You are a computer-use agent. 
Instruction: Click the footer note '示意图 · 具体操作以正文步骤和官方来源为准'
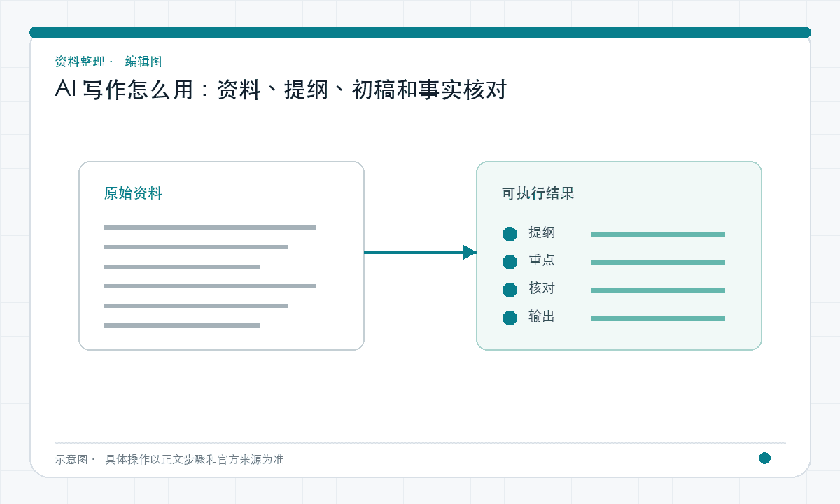(x=169, y=459)
